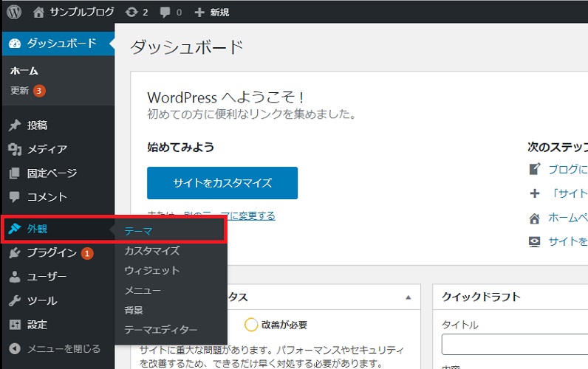Click the メディア media icon
The image size is (588, 369).
coord(15,149)
